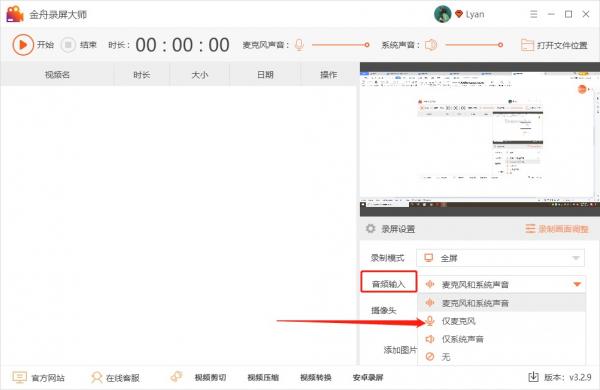600x390 pixels.
Task: Click the speaker icon of 仅系统声音
Action: pyautogui.click(x=430, y=339)
